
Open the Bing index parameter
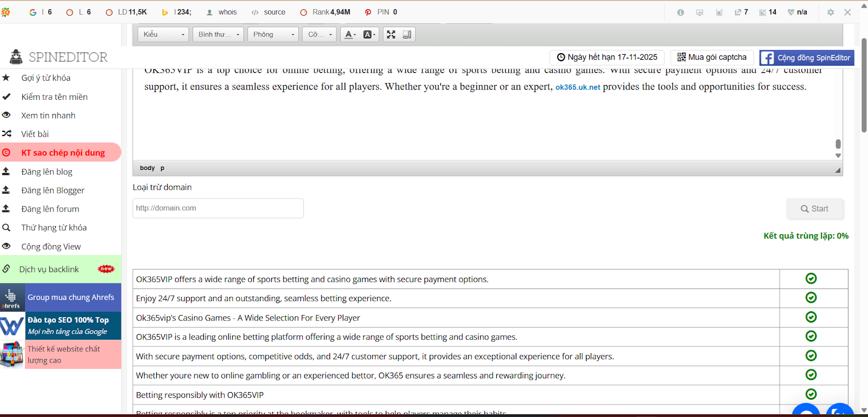tap(176, 12)
